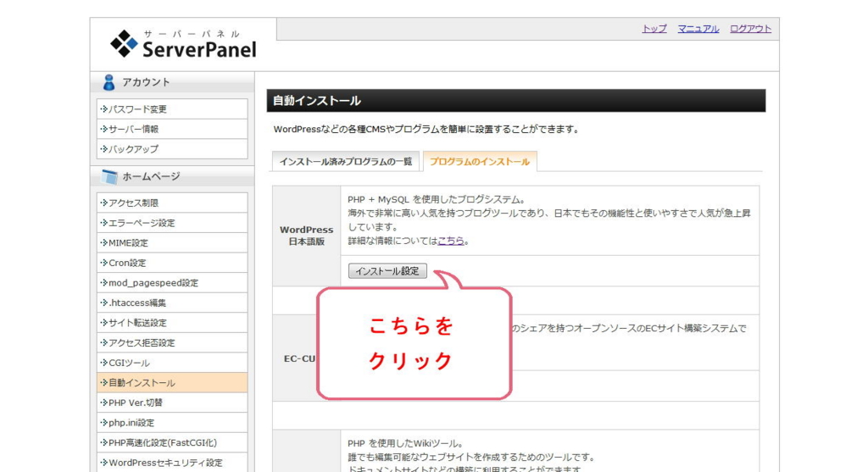
Task: Open サーバー情報 in the sidebar
Action: 172,129
